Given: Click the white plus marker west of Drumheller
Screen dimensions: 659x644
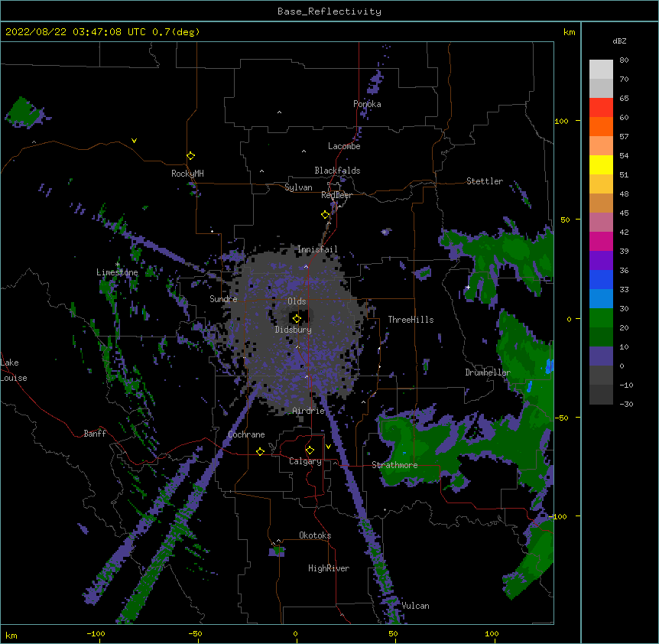Looking at the screenshot, I should (x=468, y=287).
